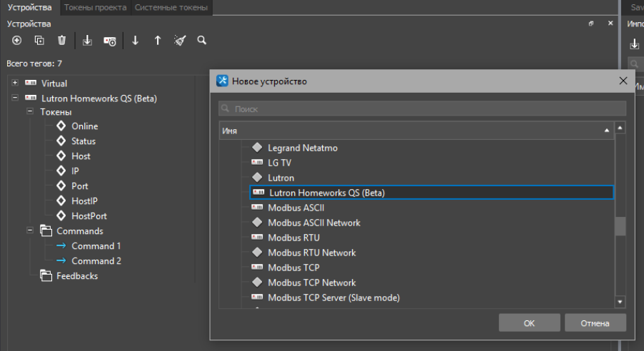Click the move up arrow icon
This screenshot has height=351, width=644.
(158, 41)
